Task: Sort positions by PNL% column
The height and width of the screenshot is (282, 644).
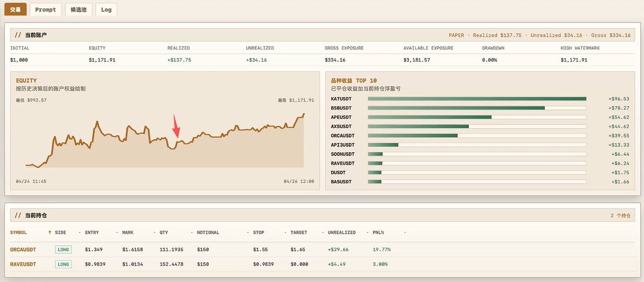Action: point(379,233)
